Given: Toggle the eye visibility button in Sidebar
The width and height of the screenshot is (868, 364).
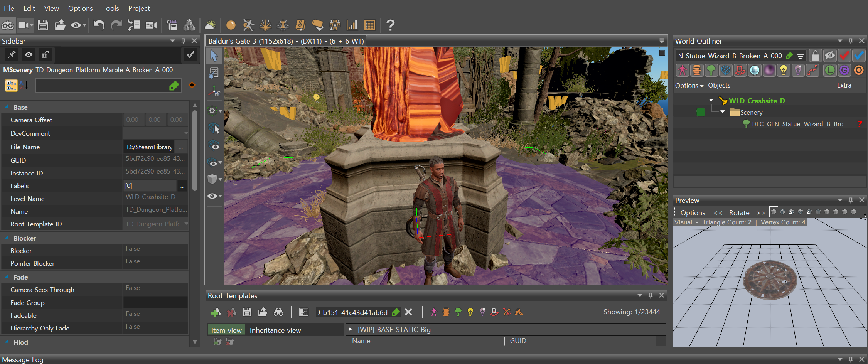Looking at the screenshot, I should 29,55.
